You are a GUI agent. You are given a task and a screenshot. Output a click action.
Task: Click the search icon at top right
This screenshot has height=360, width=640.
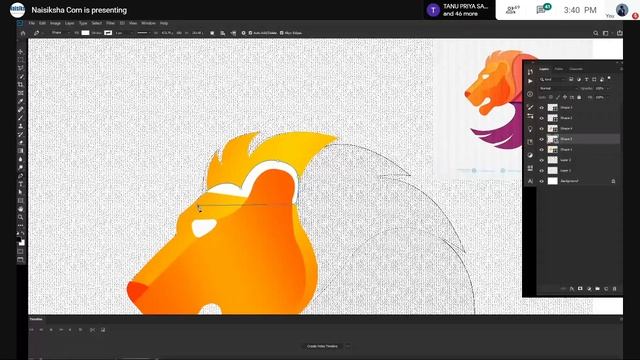tap(596, 33)
